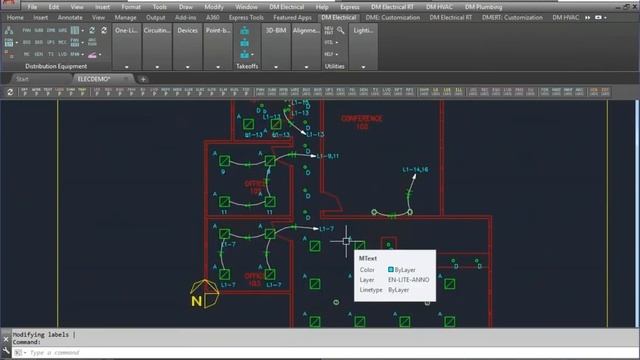640x360 pixels.
Task: Add a new drawing tab with plus
Action: (143, 79)
